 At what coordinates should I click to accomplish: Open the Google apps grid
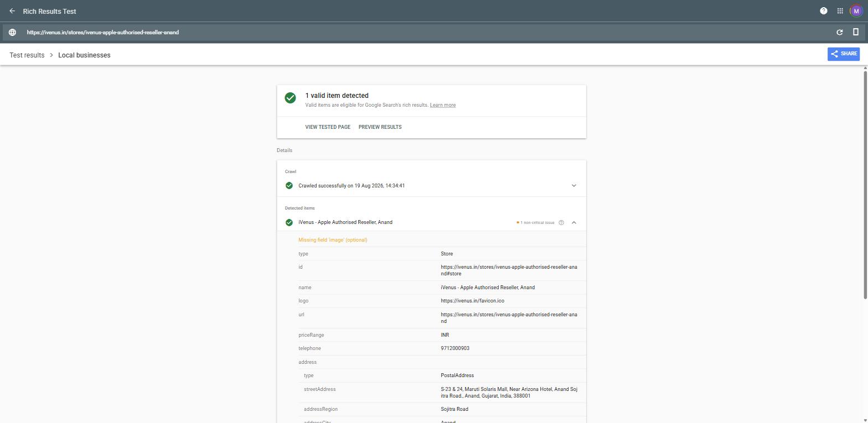point(840,11)
